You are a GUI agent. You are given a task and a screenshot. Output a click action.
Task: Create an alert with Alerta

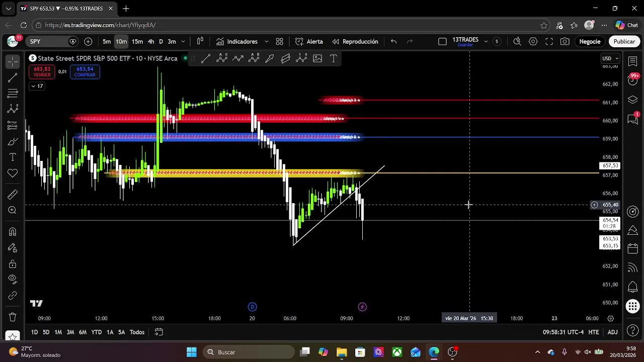click(x=309, y=42)
